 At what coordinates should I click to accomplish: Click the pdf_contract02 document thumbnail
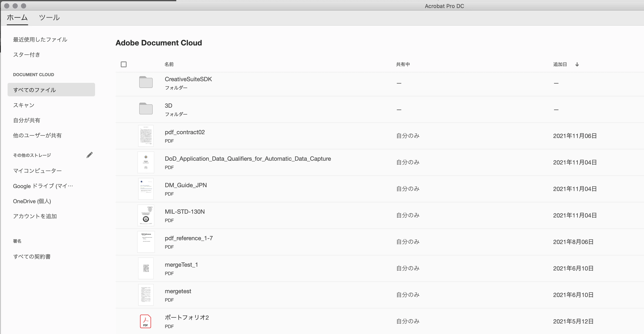coord(146,136)
